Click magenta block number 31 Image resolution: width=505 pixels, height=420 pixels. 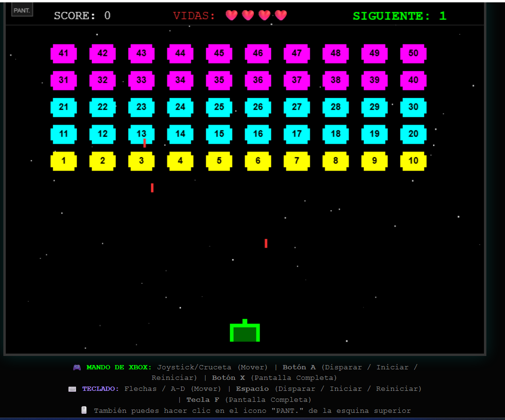click(x=64, y=80)
